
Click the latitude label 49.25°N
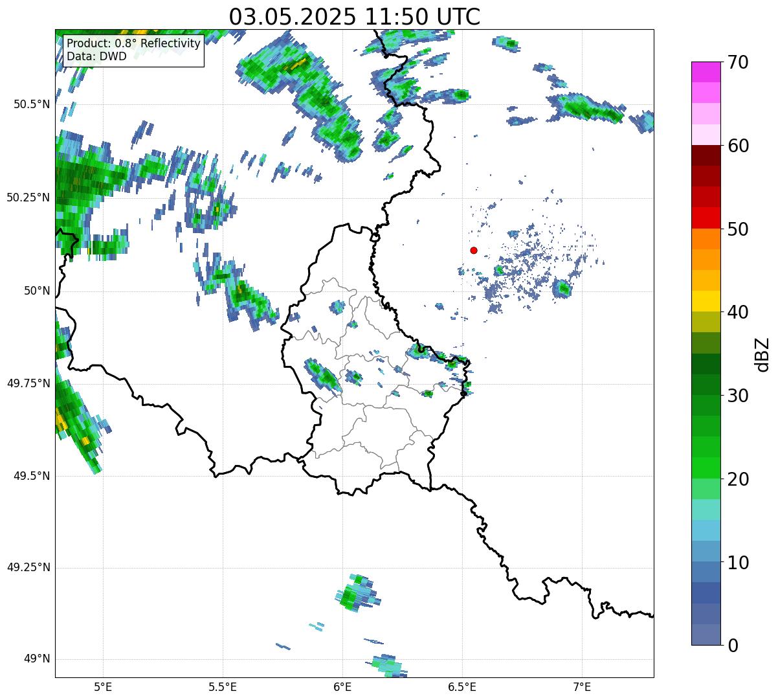click(28, 567)
